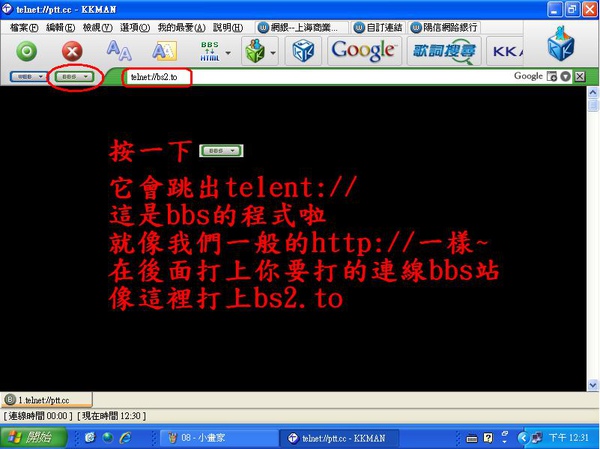Launch Internet Explorer from quick launch
The width and height of the screenshot is (600, 449).
(x=126, y=438)
